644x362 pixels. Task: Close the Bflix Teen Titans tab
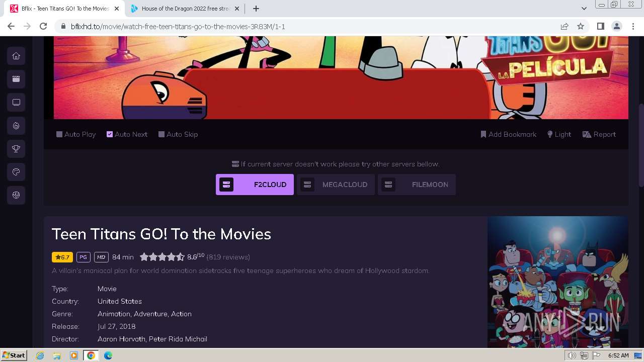pyautogui.click(x=117, y=9)
